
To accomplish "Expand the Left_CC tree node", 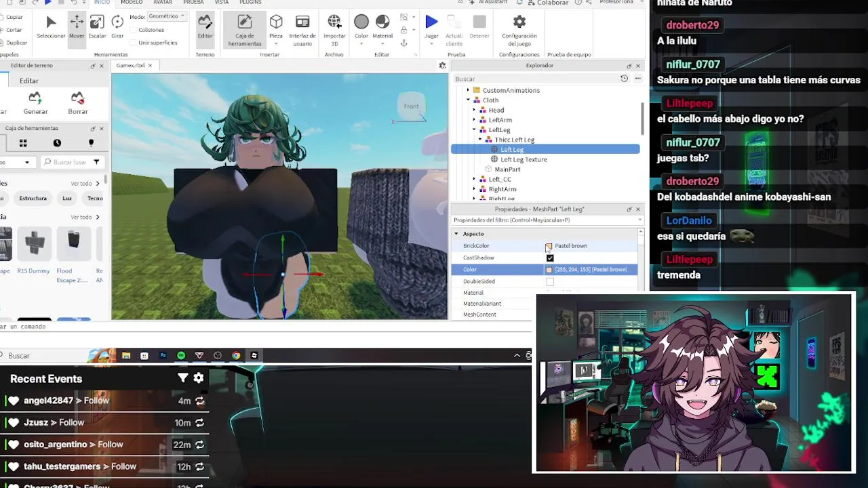I will [x=474, y=179].
